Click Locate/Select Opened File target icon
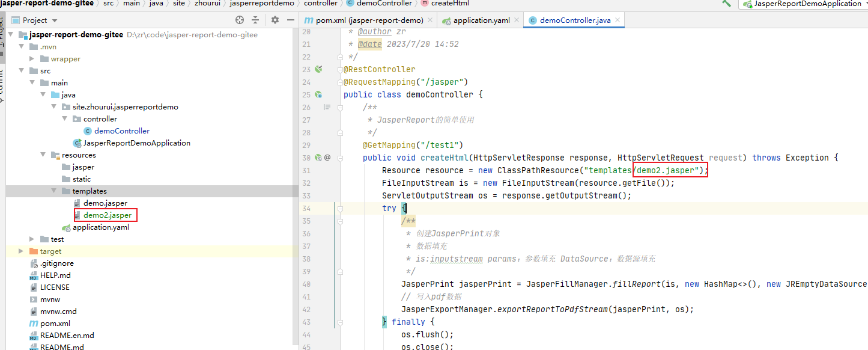This screenshot has width=868, height=350. click(240, 20)
